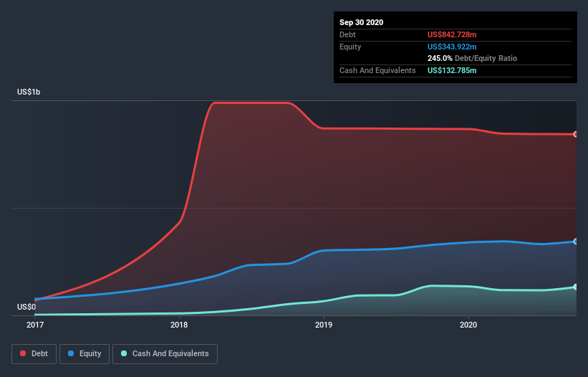The height and width of the screenshot is (377, 588).
Task: Click the teal Cash And Equivalents legend dot
Action: 124,353
